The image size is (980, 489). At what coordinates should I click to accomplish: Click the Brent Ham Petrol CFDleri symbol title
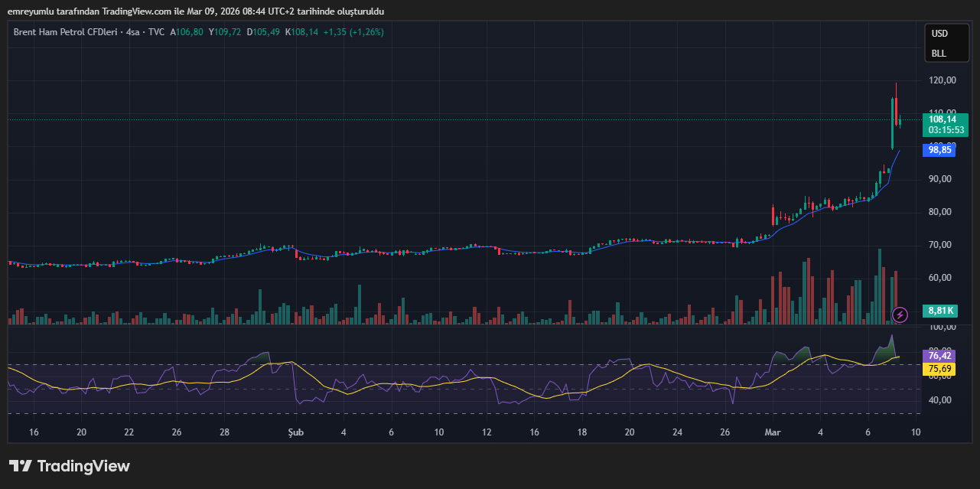point(67,32)
